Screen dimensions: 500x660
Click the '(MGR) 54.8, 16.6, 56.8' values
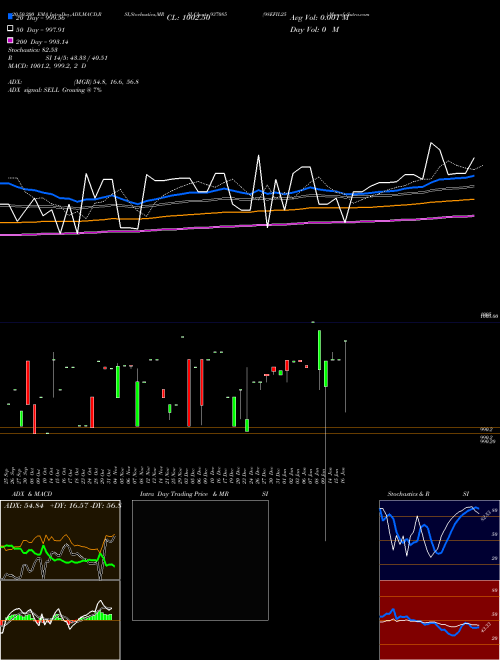point(106,82)
